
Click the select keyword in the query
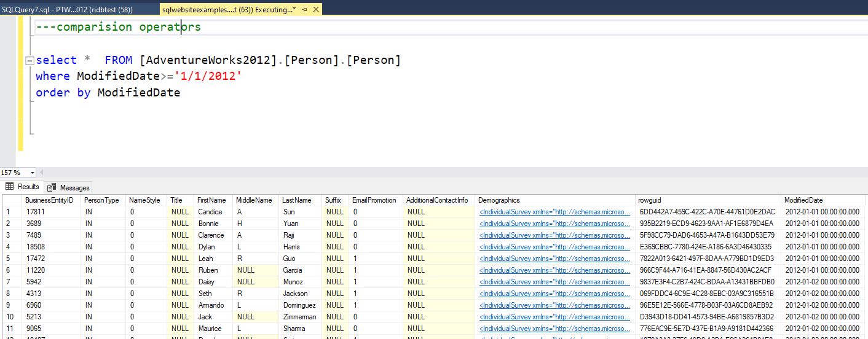pos(57,60)
